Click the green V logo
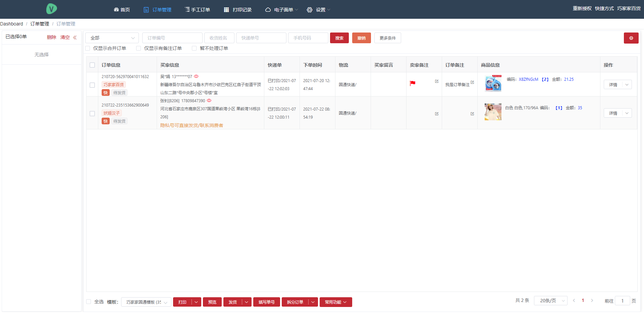 [51, 9]
